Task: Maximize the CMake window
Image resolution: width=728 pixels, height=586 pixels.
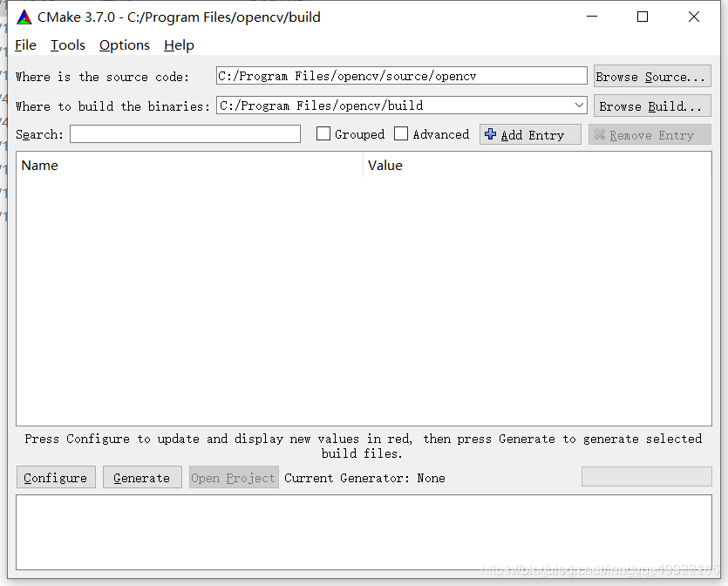Action: (643, 17)
